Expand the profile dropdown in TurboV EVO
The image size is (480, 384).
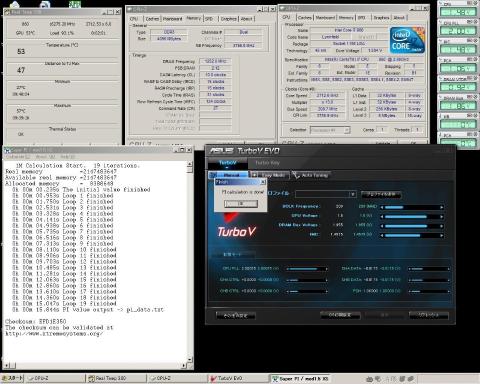click(x=352, y=194)
